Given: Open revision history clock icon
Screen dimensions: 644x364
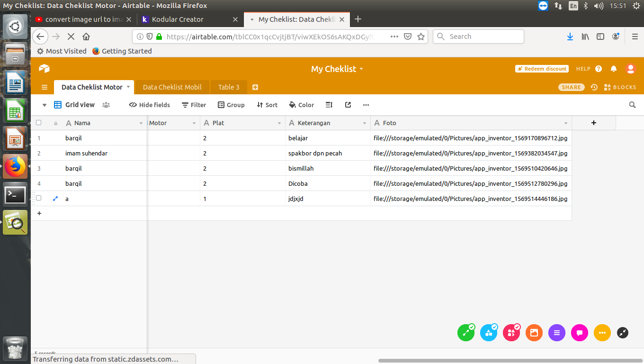Looking at the screenshot, I should click(594, 87).
